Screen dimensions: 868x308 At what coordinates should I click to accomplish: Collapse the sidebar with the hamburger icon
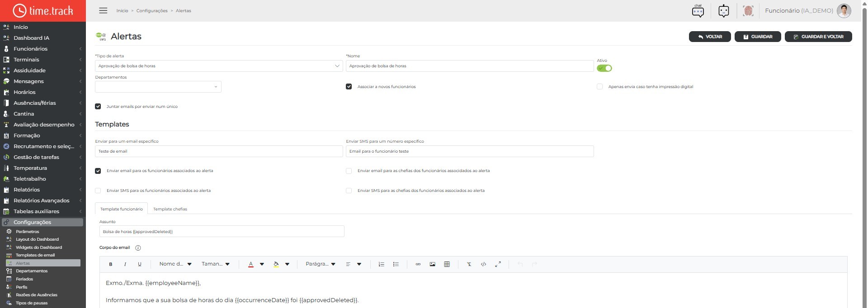[x=104, y=10]
